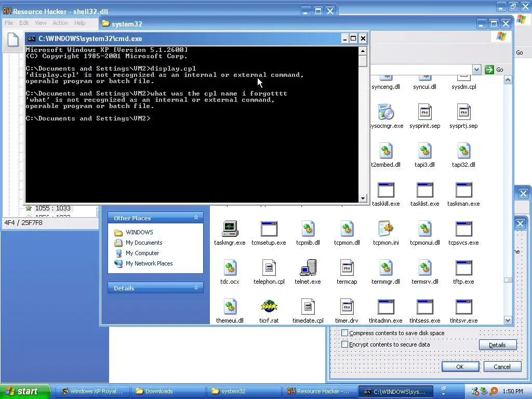Select the taskkill.exe file icon

coord(386,190)
